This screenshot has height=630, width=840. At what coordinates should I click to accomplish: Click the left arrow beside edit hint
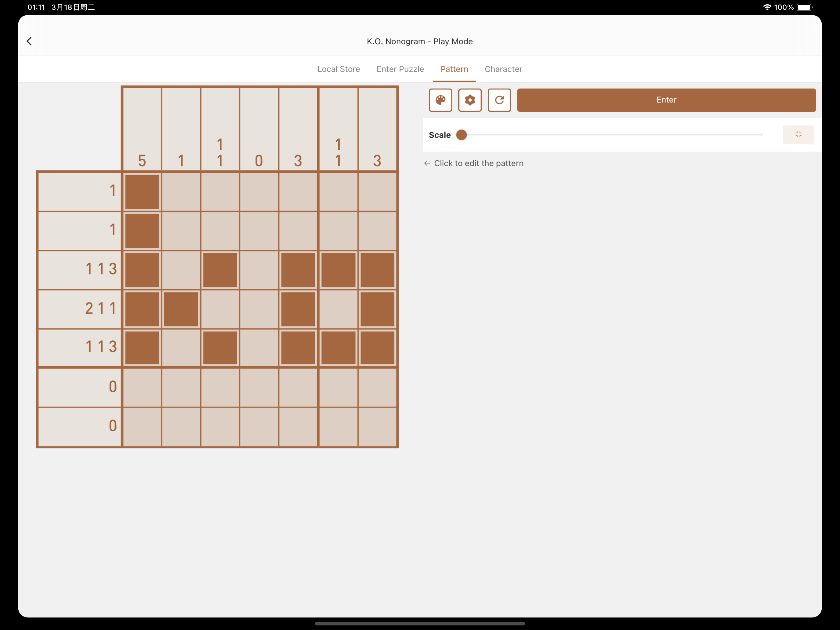click(427, 163)
